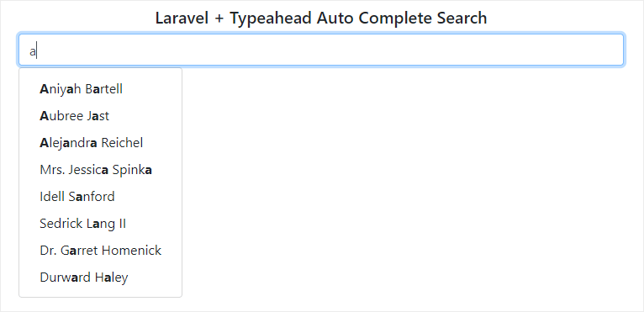
Task: Click the word Sedrick in the suggestions
Action: [x=61, y=224]
